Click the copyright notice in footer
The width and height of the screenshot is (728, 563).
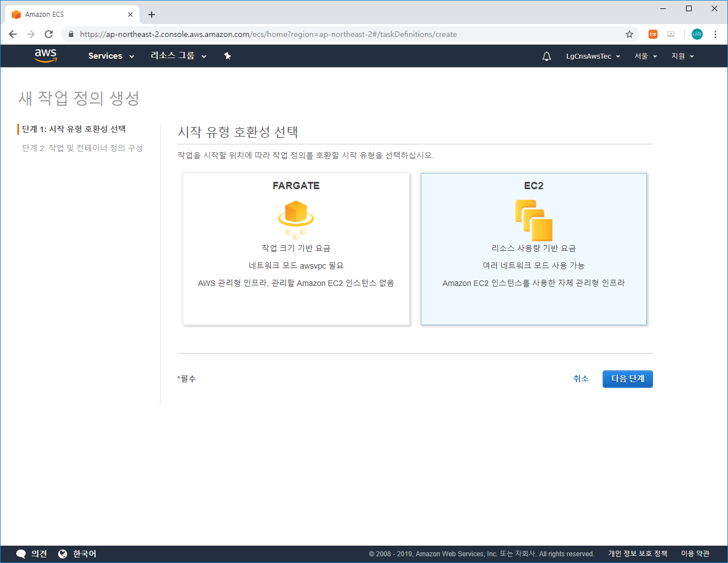click(x=482, y=554)
